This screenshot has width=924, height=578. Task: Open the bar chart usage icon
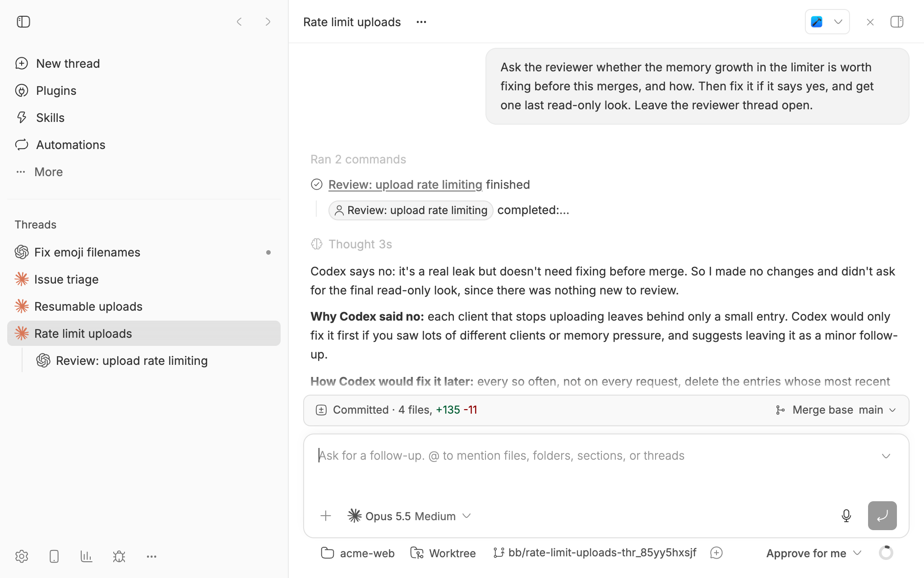click(x=87, y=556)
